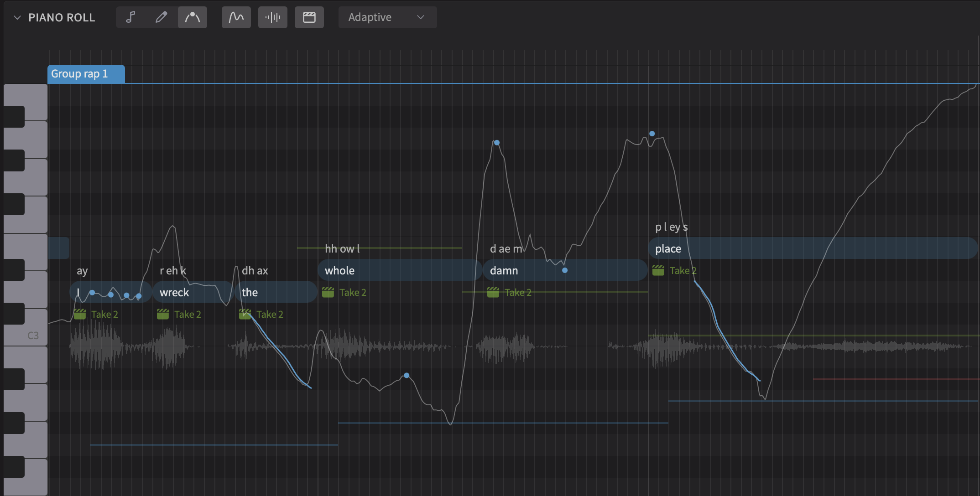Click Take 2 clapper icon under 'place'
This screenshot has height=496, width=980.
(x=658, y=270)
